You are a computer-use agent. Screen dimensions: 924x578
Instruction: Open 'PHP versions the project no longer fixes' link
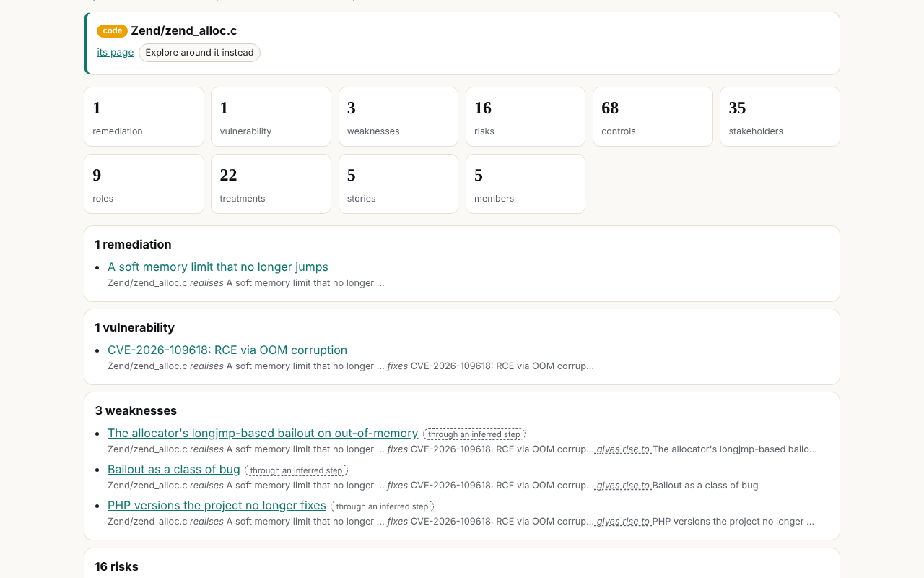[x=217, y=505]
